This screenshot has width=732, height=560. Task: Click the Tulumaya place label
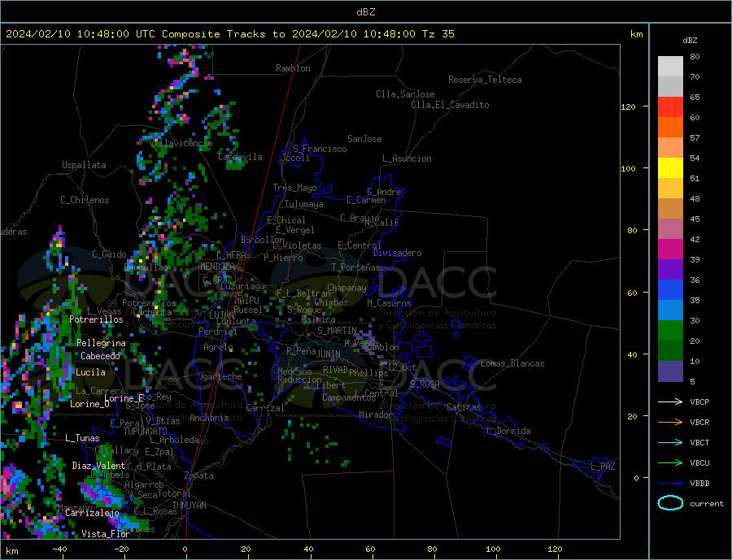click(304, 204)
